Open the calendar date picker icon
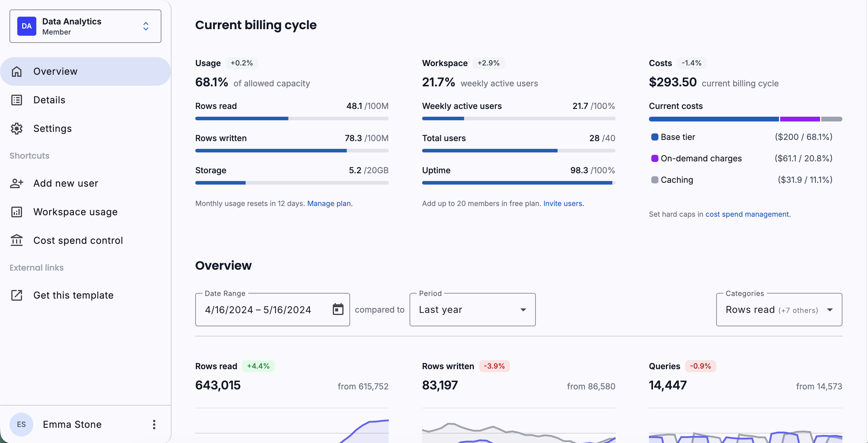The width and height of the screenshot is (868, 443). 338,309
